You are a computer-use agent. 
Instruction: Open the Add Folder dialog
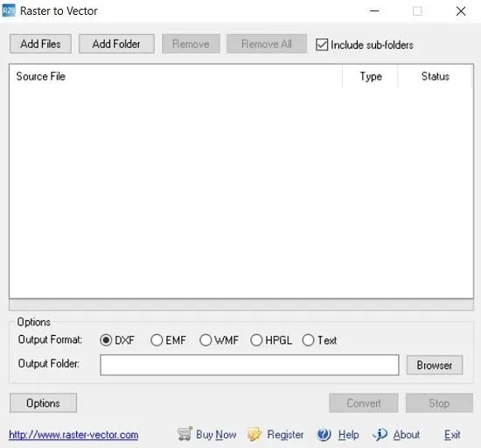point(116,44)
